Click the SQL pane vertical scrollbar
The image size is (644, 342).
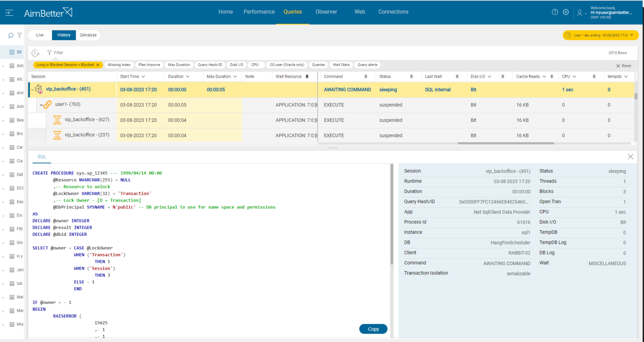pyautogui.click(x=392, y=214)
